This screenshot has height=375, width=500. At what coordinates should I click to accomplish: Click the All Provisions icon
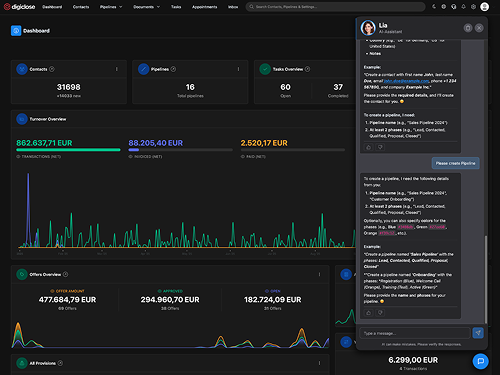point(22,363)
